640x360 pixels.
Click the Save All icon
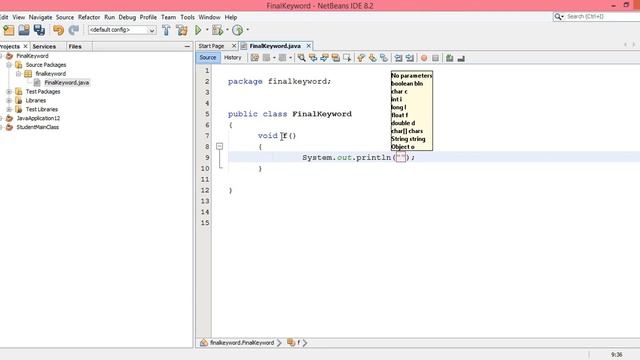coord(39,30)
